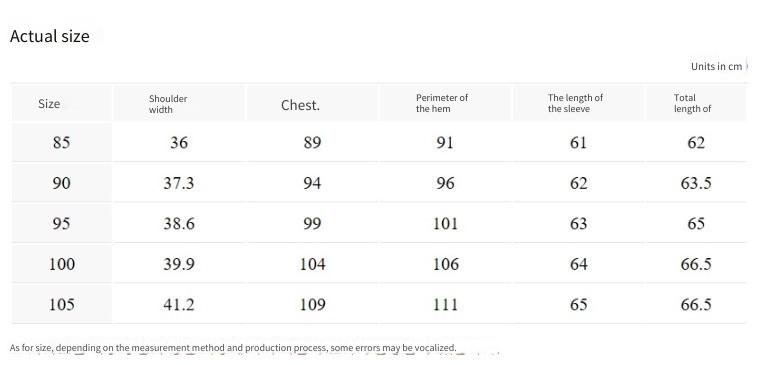Click shoulder width value 41.2
The height and width of the screenshot is (365, 761).
pyautogui.click(x=179, y=304)
